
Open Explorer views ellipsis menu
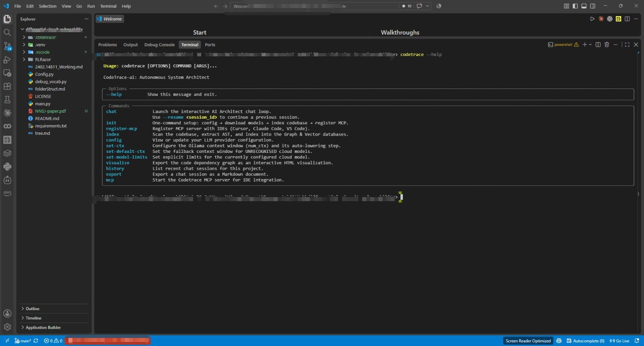tap(86, 19)
